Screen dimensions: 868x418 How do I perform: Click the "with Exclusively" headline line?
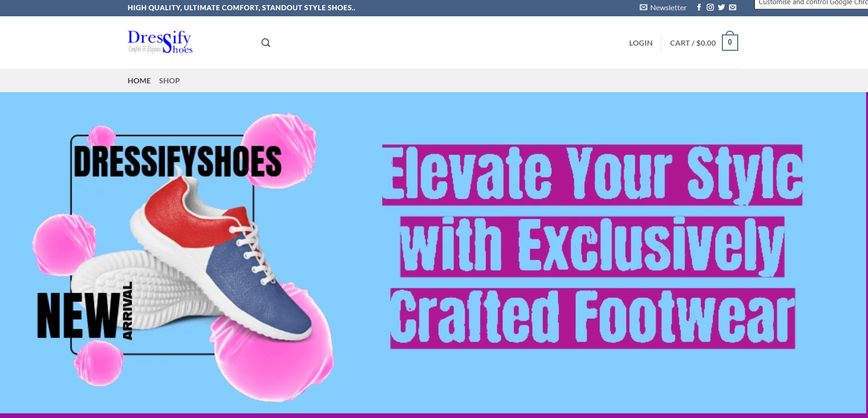pyautogui.click(x=592, y=247)
